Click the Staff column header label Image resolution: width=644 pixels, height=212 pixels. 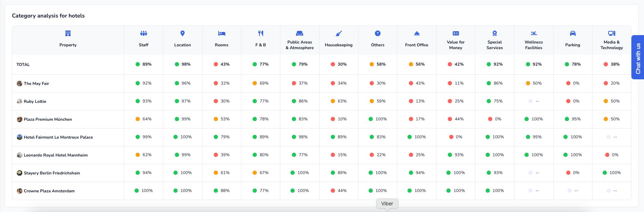(x=144, y=45)
